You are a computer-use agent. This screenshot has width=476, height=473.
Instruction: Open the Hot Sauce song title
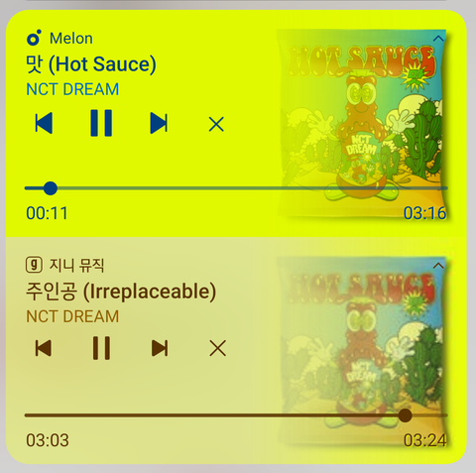[91, 64]
